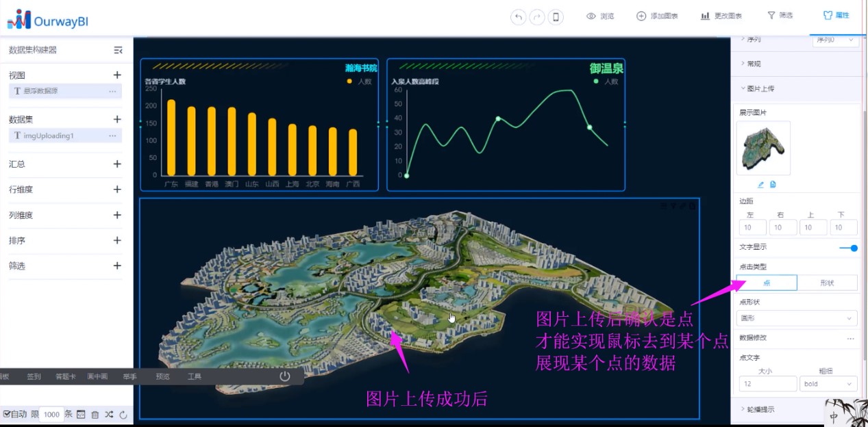Open the 点形状 圆形 dropdown
The width and height of the screenshot is (868, 427).
[x=797, y=318]
